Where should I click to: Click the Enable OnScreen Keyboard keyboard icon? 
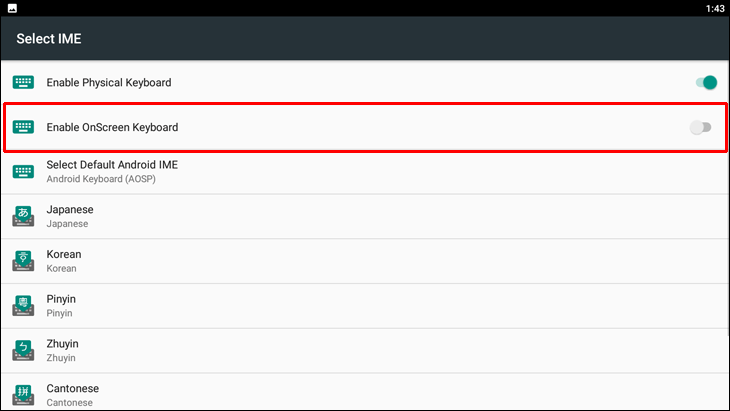click(x=23, y=127)
